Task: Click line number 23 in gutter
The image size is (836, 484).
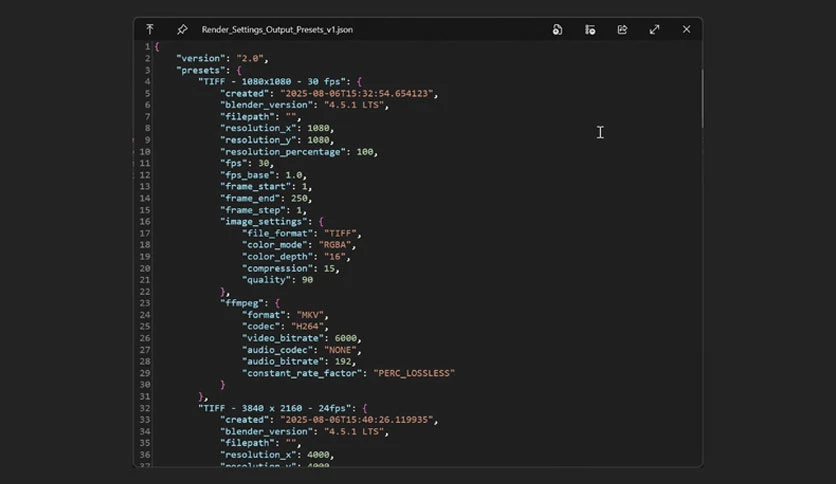Action: pos(144,303)
